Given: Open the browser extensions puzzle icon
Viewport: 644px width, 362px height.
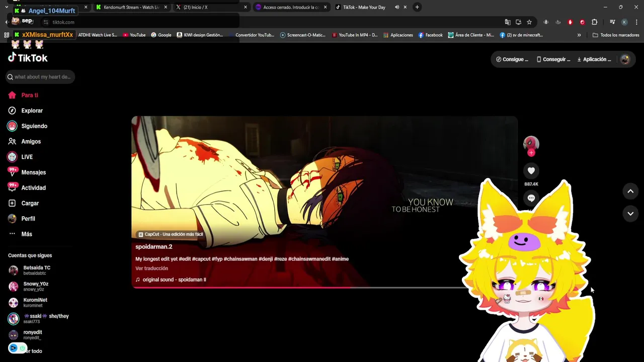Looking at the screenshot, I should click(x=594, y=22).
